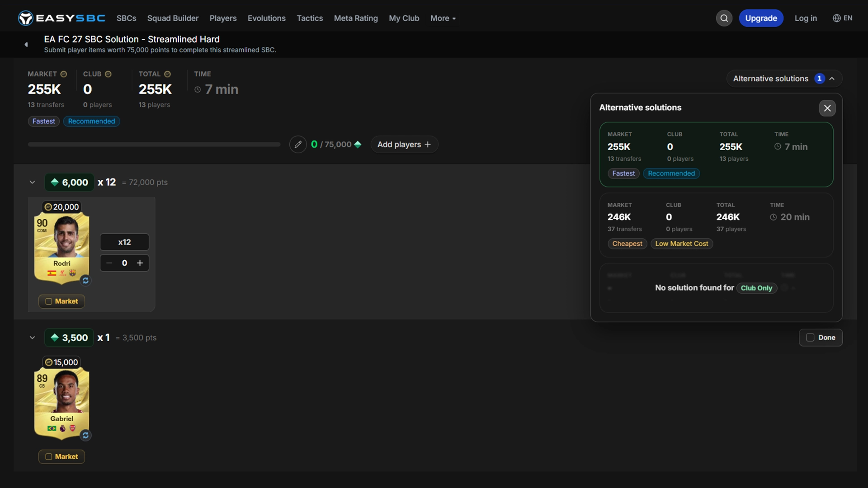Click the EasySBC logo
The image size is (868, 488).
61,18
